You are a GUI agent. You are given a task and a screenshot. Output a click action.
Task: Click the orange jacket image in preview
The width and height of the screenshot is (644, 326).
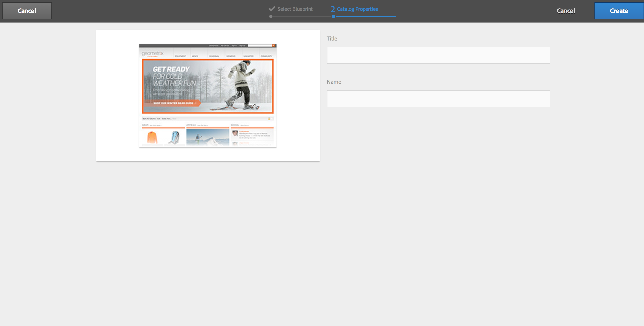coord(152,138)
